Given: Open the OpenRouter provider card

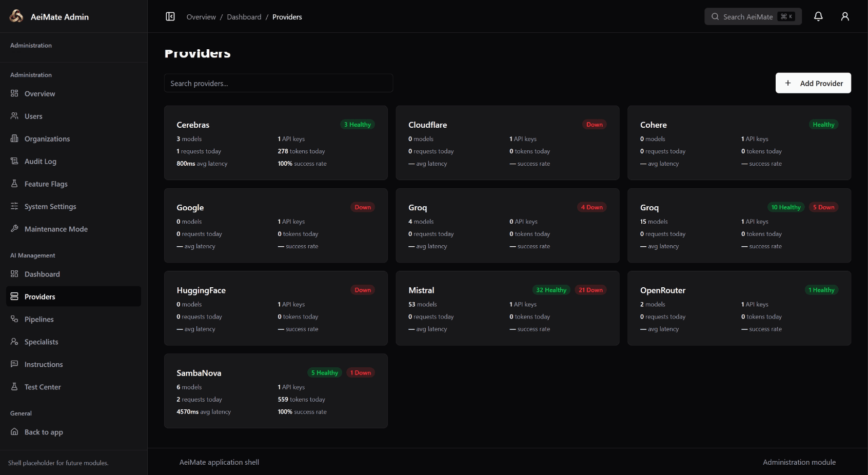Looking at the screenshot, I should coord(739,308).
